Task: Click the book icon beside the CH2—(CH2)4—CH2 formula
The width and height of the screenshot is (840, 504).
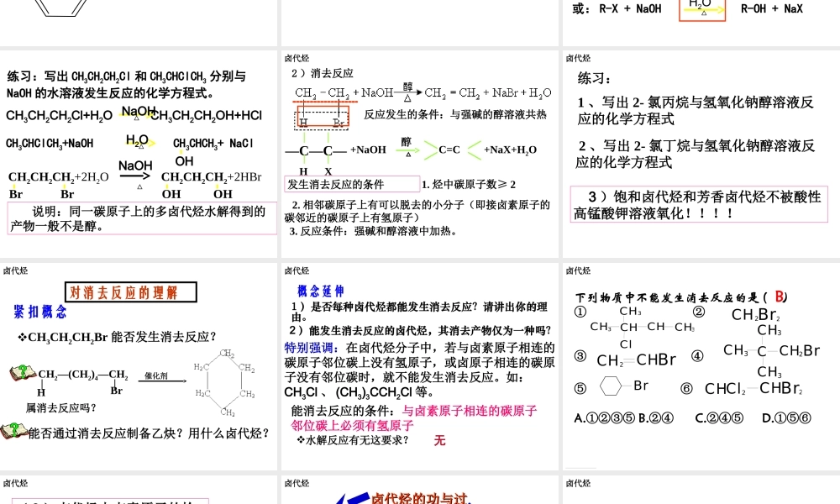Action: pos(23,374)
